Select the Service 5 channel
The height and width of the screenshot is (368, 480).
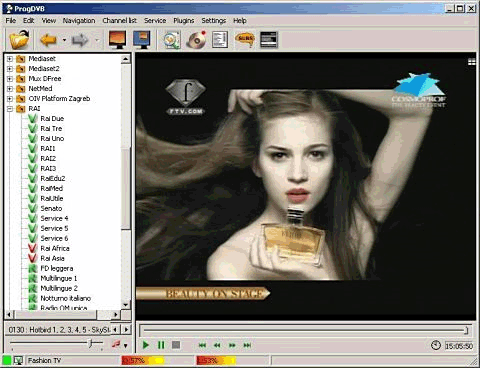tap(54, 229)
